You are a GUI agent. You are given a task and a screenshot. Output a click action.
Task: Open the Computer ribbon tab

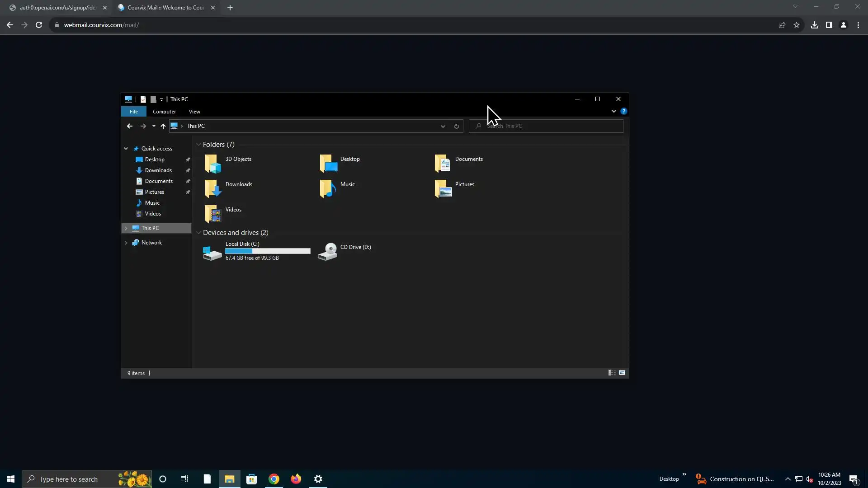point(164,112)
